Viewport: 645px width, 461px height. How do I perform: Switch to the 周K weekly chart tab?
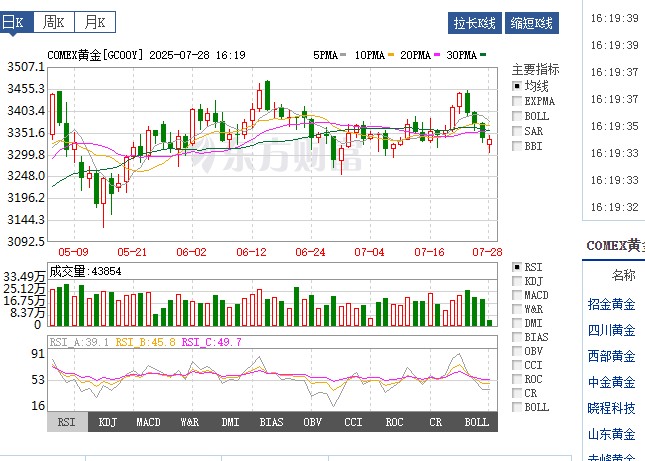(54, 22)
